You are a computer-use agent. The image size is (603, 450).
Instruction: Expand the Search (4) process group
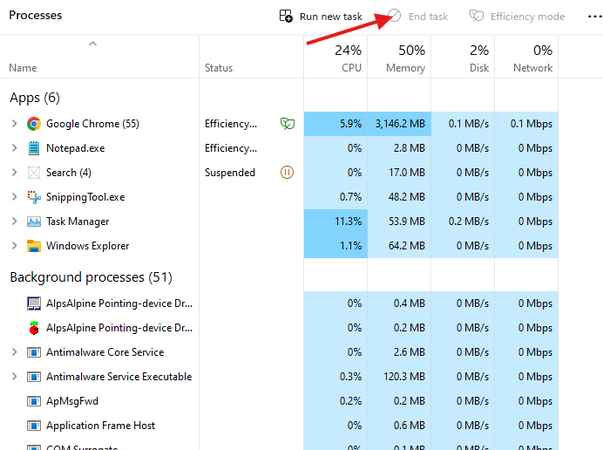[x=14, y=173]
